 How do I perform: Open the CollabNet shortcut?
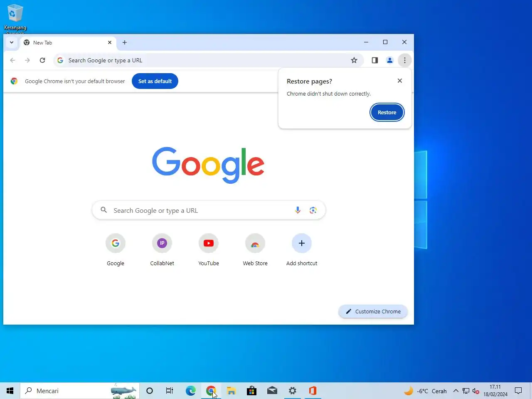(162, 250)
